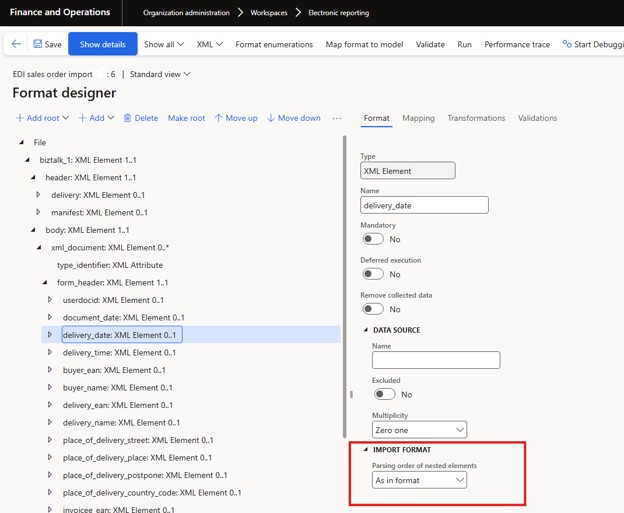Toggle the Remove collected data switch

coord(373,309)
